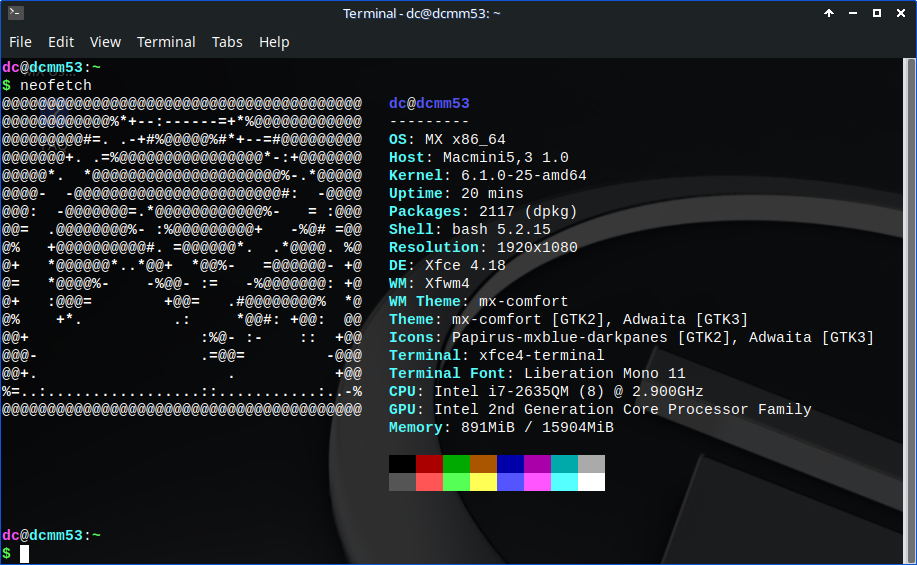Viewport: 917px width, 565px height.
Task: Open the Edit menu
Action: pyautogui.click(x=61, y=42)
